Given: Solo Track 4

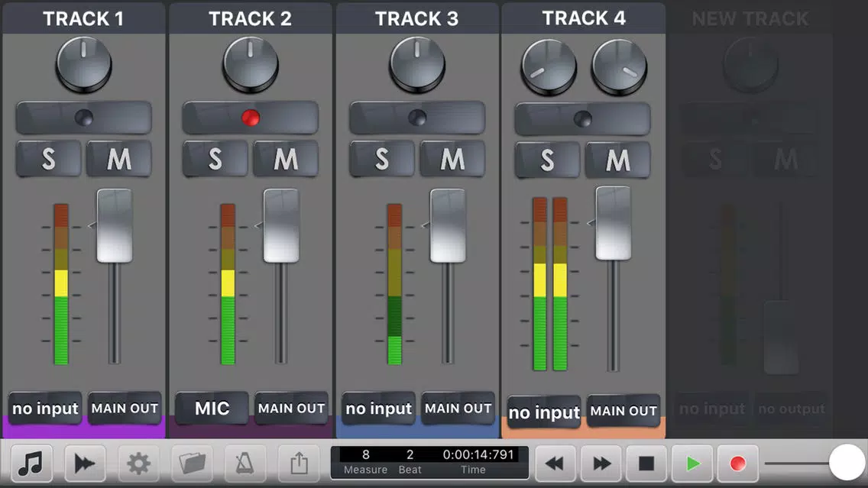Looking at the screenshot, I should pyautogui.click(x=548, y=160).
